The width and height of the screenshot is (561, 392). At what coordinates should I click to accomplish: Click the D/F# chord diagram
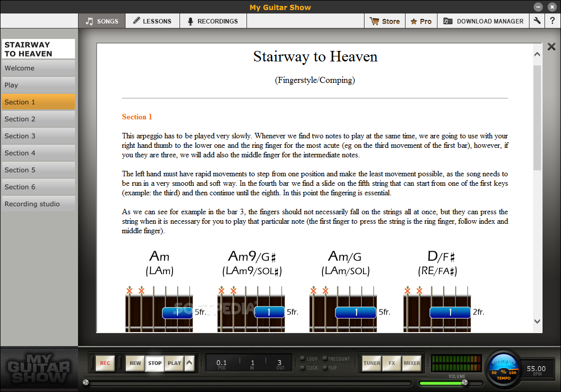437,310
